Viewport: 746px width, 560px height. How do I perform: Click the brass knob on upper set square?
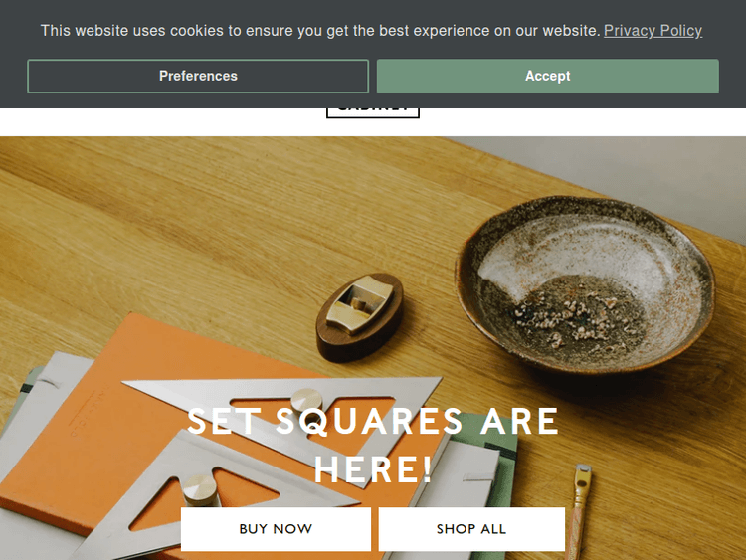[x=307, y=401]
